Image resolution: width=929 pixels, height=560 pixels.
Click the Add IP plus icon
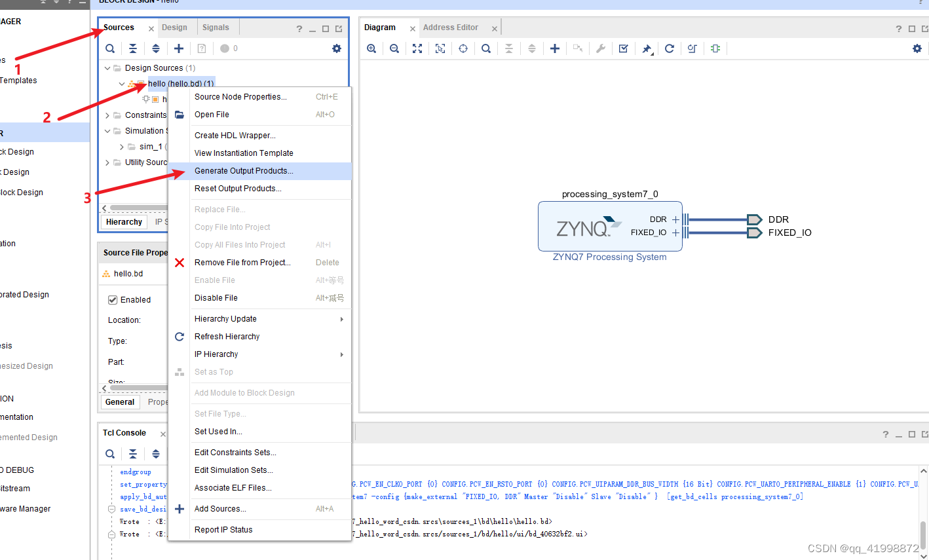coord(555,48)
